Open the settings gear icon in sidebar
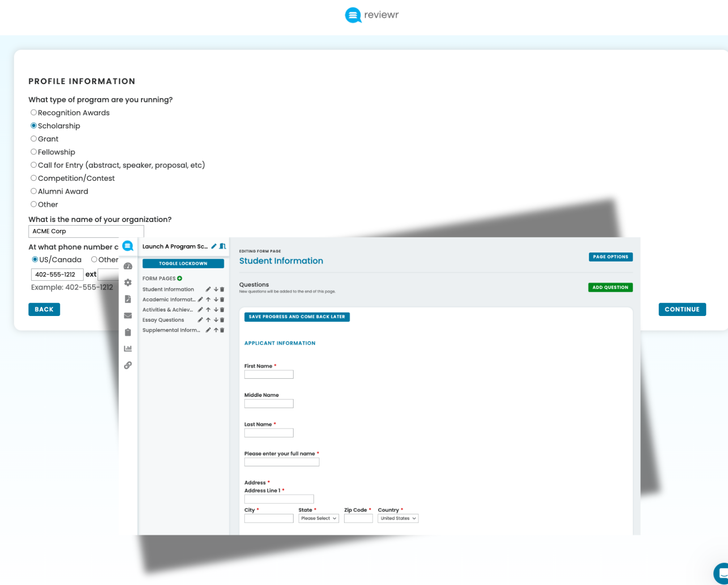This screenshot has height=585, width=728. click(128, 282)
